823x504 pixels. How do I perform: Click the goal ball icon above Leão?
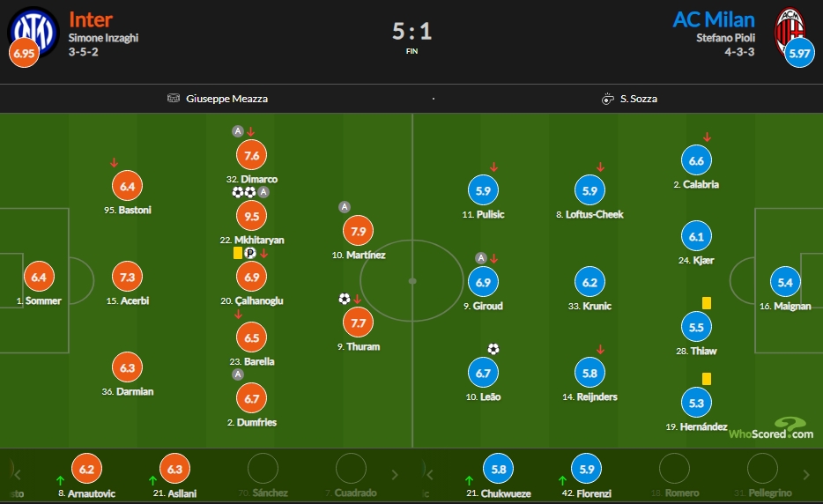(493, 349)
